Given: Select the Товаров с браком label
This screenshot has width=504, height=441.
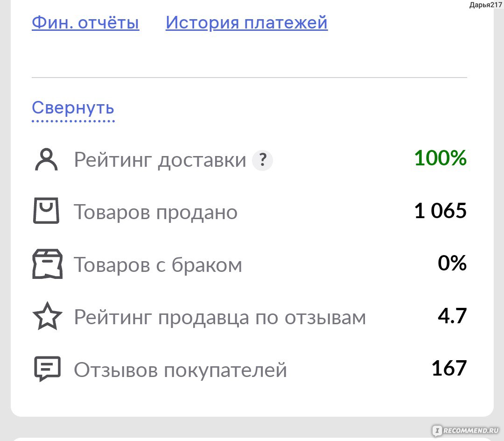Looking at the screenshot, I should [x=158, y=265].
